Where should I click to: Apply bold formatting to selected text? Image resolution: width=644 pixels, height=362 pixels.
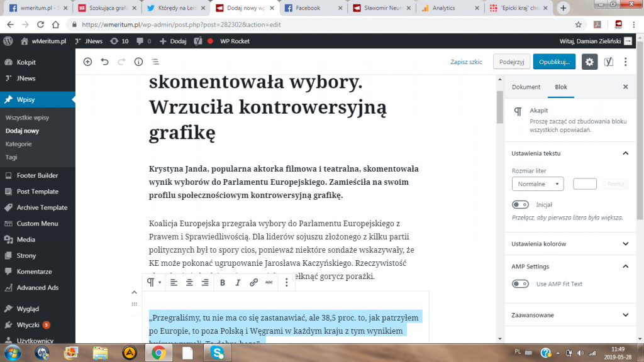click(x=223, y=283)
